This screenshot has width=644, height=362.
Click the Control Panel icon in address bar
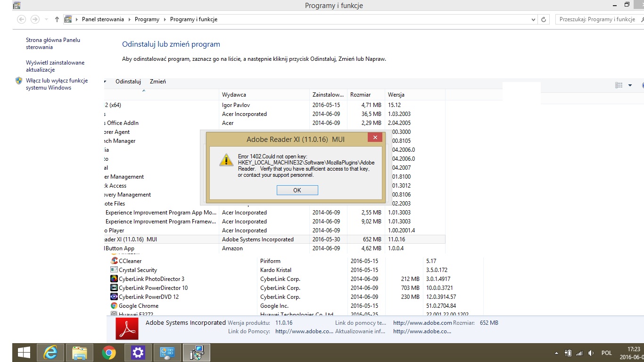(x=68, y=19)
